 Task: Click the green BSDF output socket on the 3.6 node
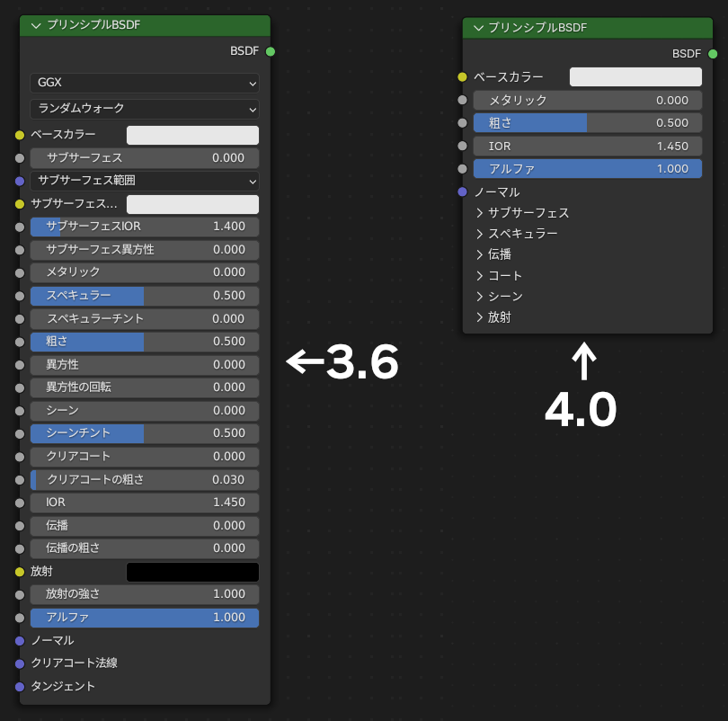click(269, 51)
